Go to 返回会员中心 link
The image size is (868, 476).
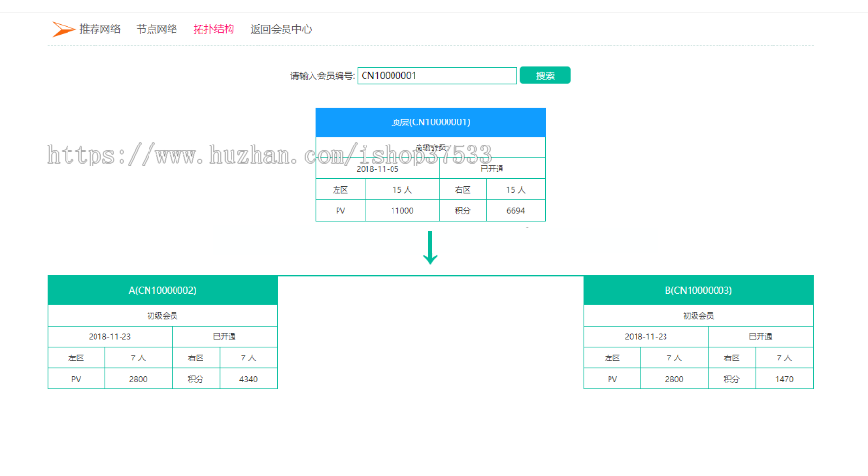pyautogui.click(x=281, y=29)
